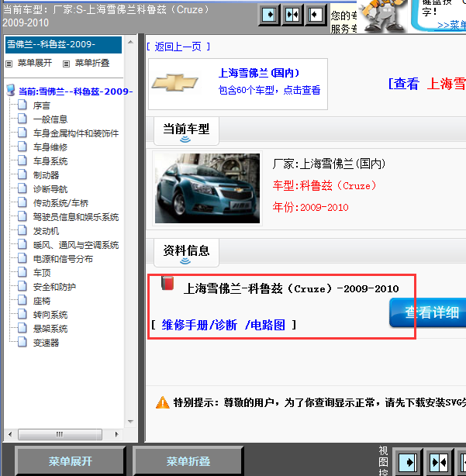
Task: Click 包含60个车型,点击查看 link
Action: pyautogui.click(x=269, y=90)
